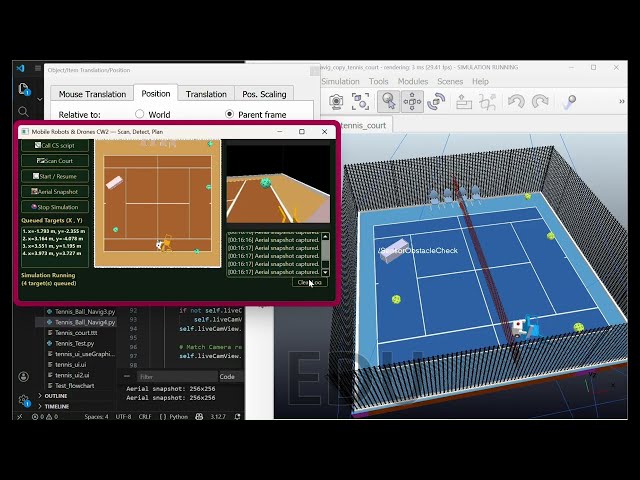Open tennis_ui2.ui in Explorer
This screenshot has width=640, height=480.
tap(72, 375)
